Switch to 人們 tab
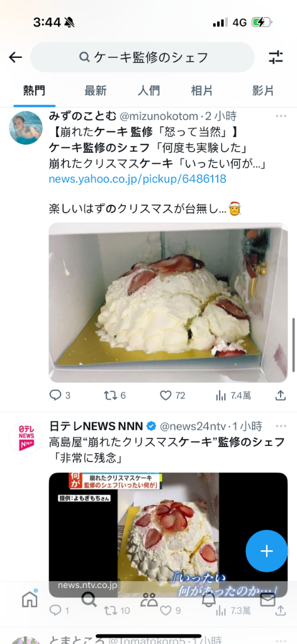The image size is (297, 644). point(148,91)
